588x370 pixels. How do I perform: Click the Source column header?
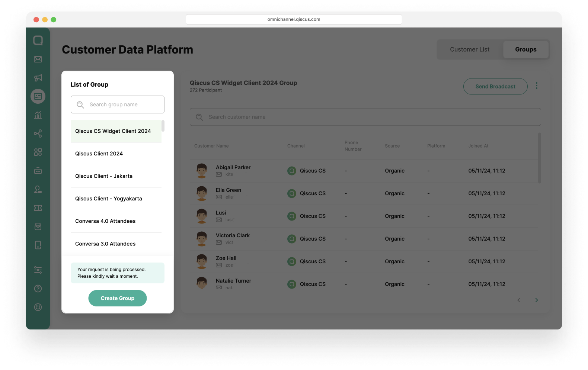pos(392,146)
